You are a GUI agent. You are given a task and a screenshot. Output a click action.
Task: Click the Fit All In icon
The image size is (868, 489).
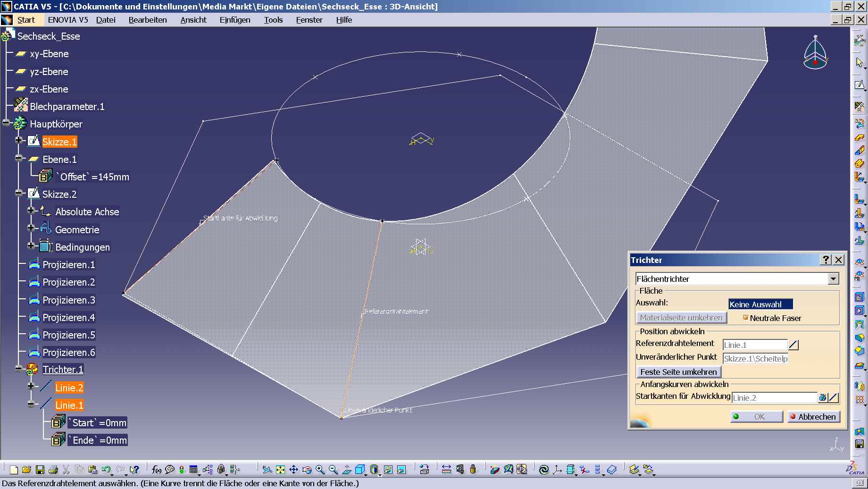coord(280,470)
